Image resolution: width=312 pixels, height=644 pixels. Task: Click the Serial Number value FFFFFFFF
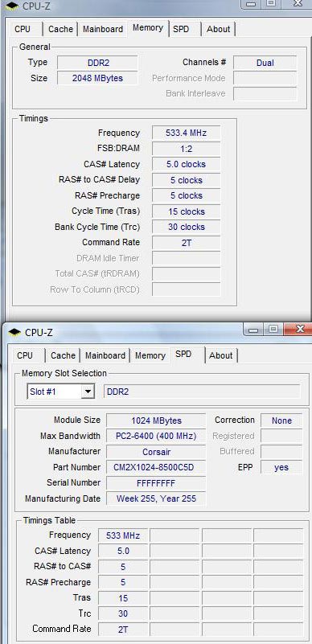tap(156, 483)
